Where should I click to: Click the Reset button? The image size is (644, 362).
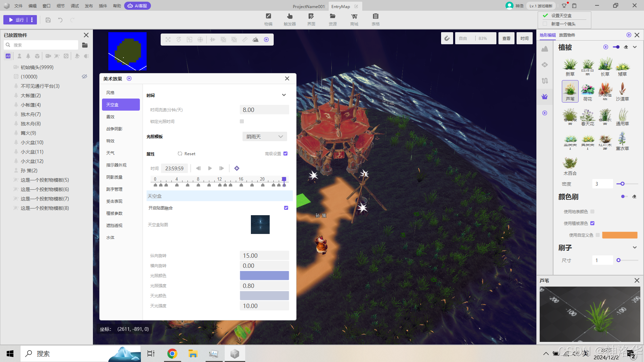pyautogui.click(x=186, y=154)
